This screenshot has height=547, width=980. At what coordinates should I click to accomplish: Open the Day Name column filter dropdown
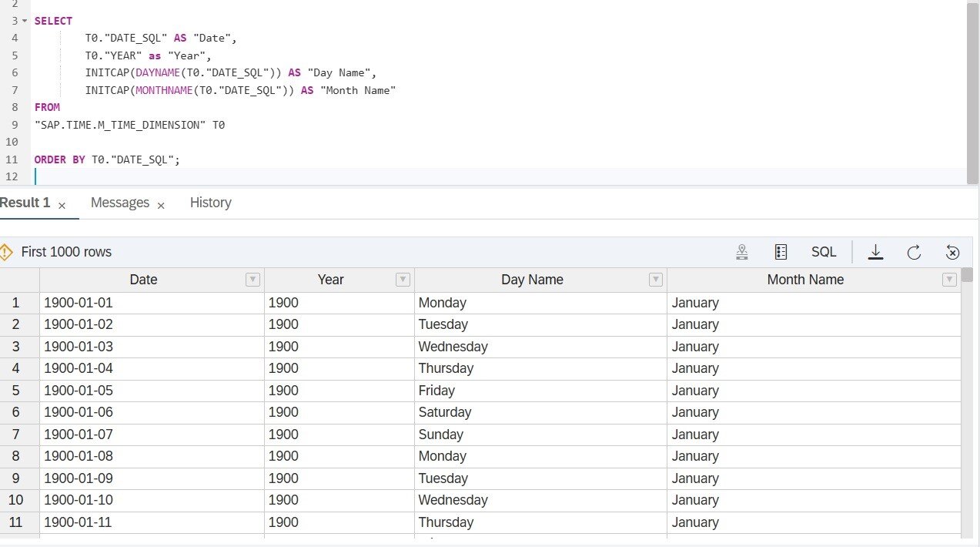tap(655, 280)
